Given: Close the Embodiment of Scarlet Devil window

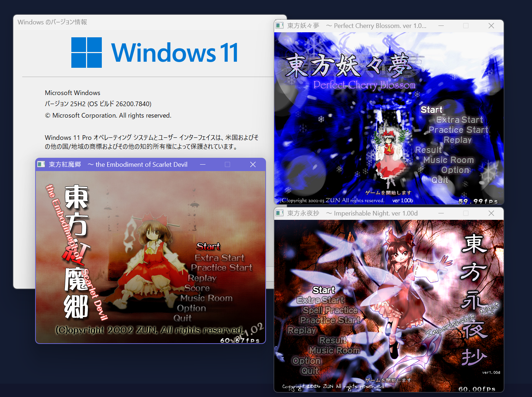Looking at the screenshot, I should point(253,165).
